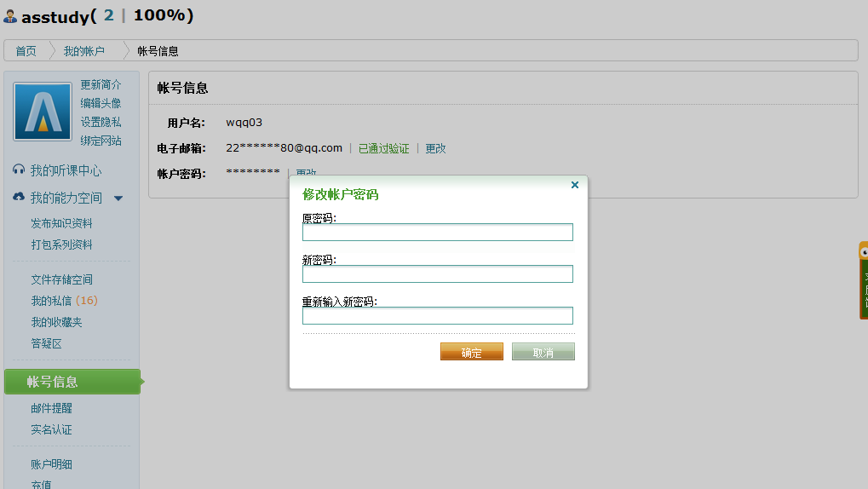The width and height of the screenshot is (868, 489).
Task: Click the 修改帐户密码 dialog title
Action: pos(341,194)
